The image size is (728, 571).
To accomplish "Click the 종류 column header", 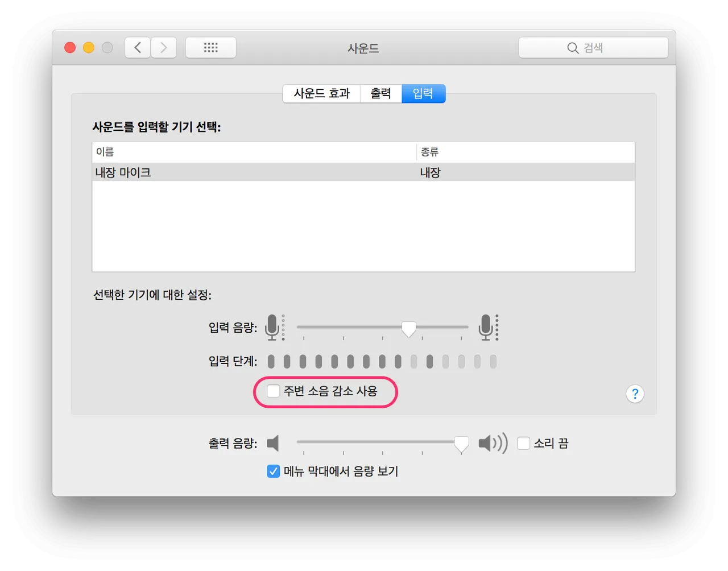I will (x=526, y=152).
